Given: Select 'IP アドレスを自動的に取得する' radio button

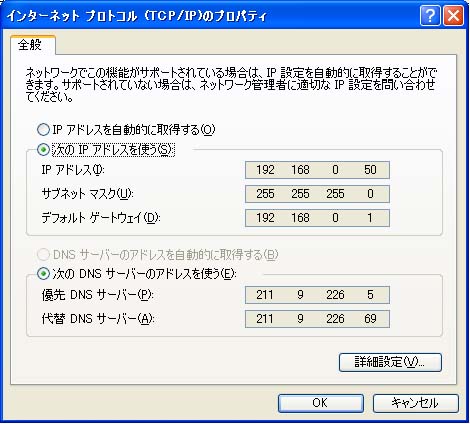Looking at the screenshot, I should pos(43,130).
